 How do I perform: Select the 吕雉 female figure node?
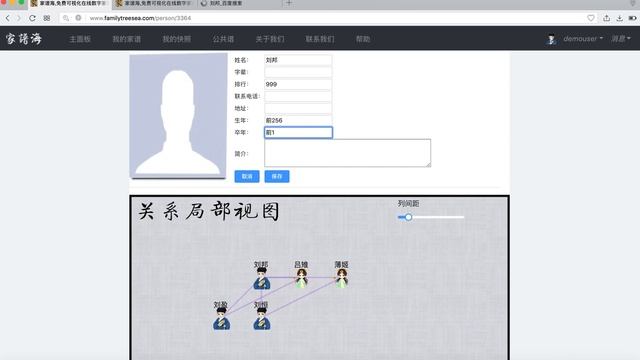(302, 278)
